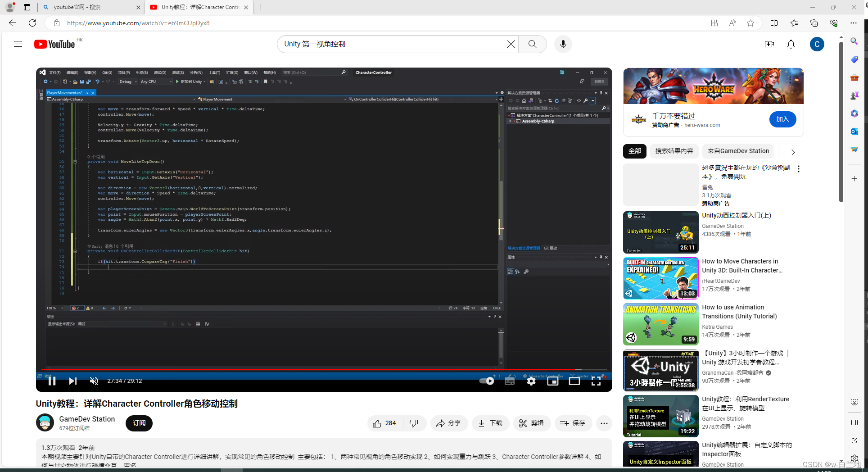The width and height of the screenshot is (868, 472).
Task: Open the read aloud icon in address bar
Action: (732, 23)
